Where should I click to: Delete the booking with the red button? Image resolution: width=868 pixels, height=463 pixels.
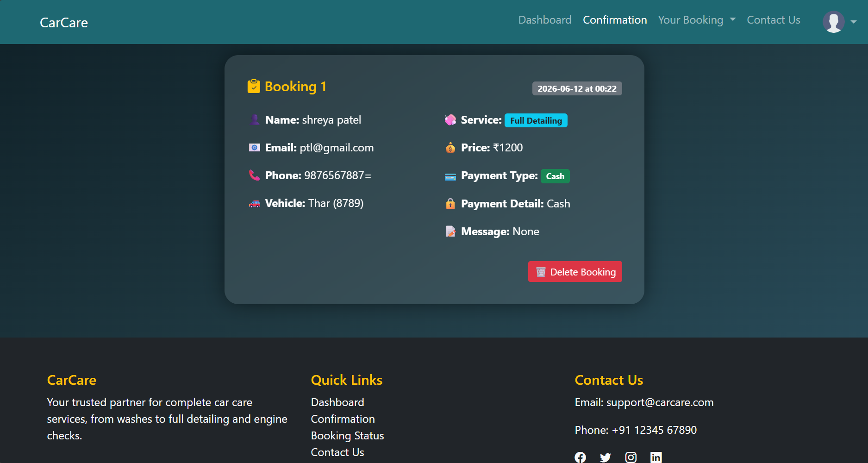point(575,272)
